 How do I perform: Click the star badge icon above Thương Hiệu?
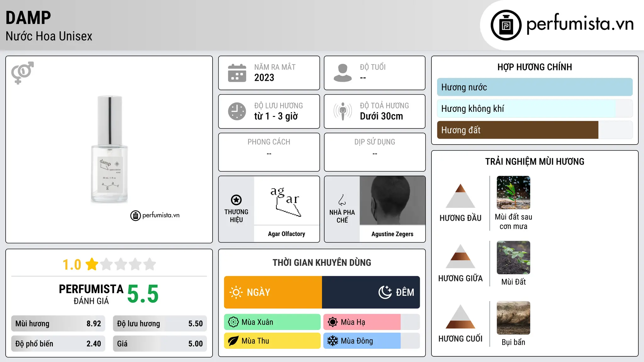click(236, 200)
